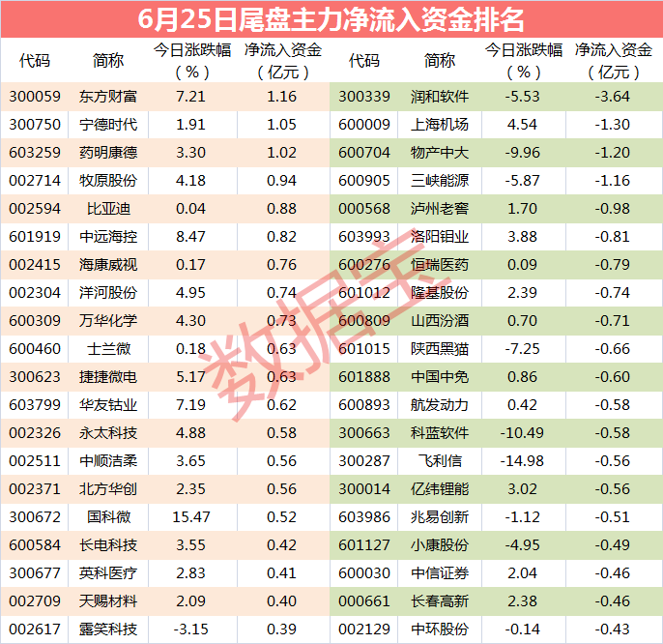Select the 1.16 net inflow value
Image resolution: width=663 pixels, height=644 pixels.
pos(281,97)
